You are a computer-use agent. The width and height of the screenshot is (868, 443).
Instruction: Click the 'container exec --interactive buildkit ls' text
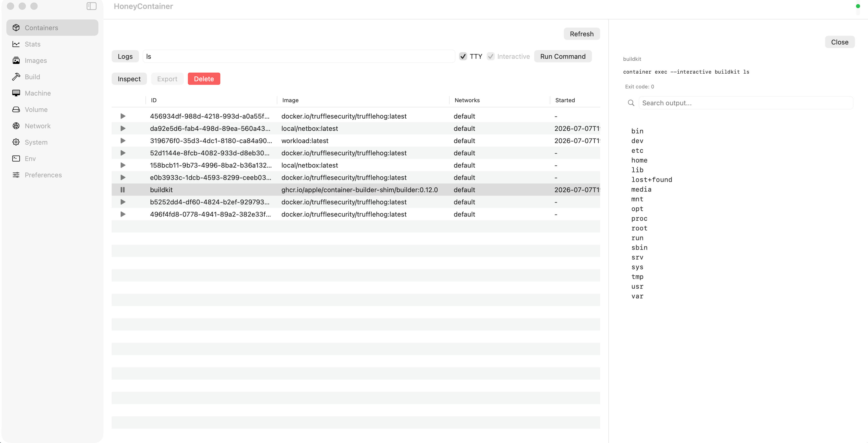686,72
